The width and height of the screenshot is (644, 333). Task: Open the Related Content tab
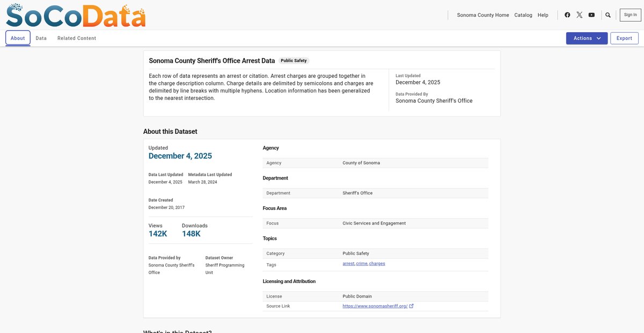point(77,38)
